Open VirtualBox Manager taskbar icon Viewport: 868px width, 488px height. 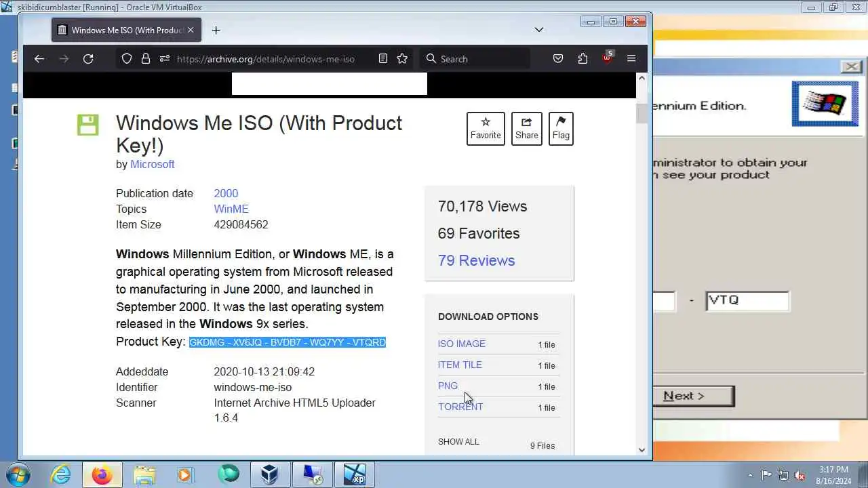270,474
